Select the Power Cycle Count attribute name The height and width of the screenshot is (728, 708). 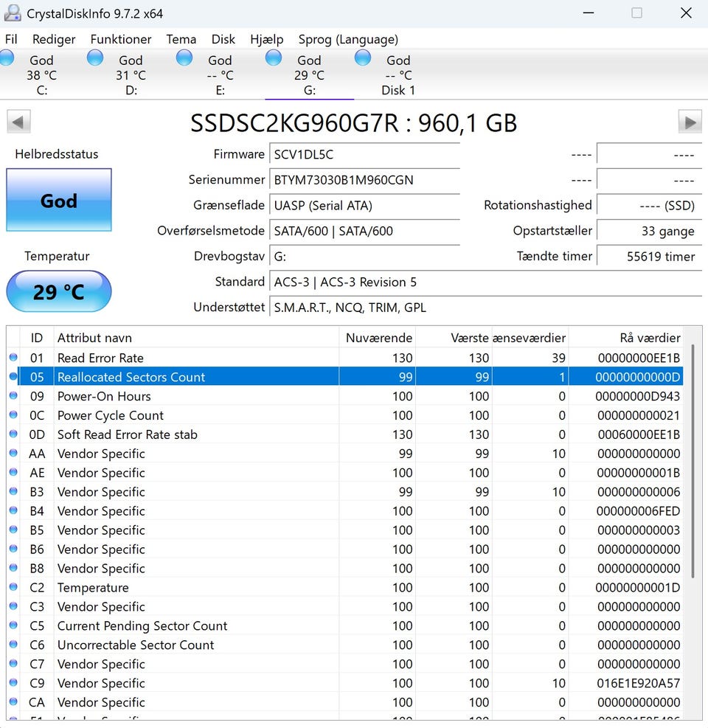(x=111, y=415)
